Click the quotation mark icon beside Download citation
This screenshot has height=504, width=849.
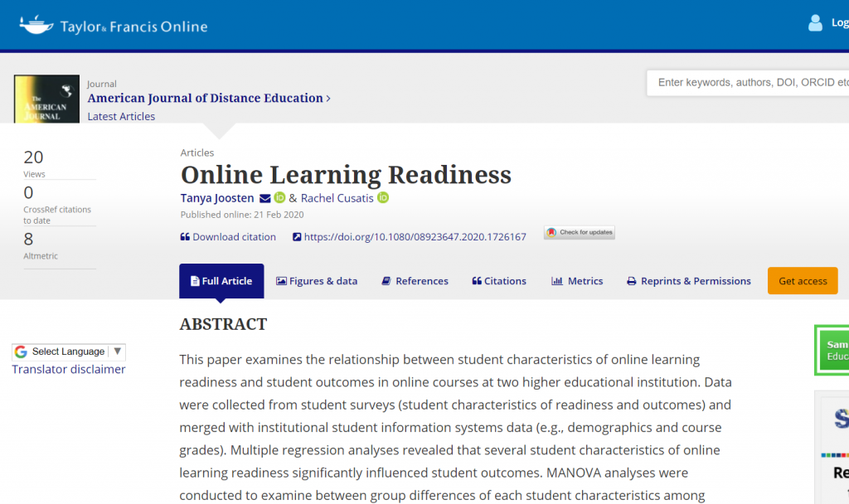185,236
